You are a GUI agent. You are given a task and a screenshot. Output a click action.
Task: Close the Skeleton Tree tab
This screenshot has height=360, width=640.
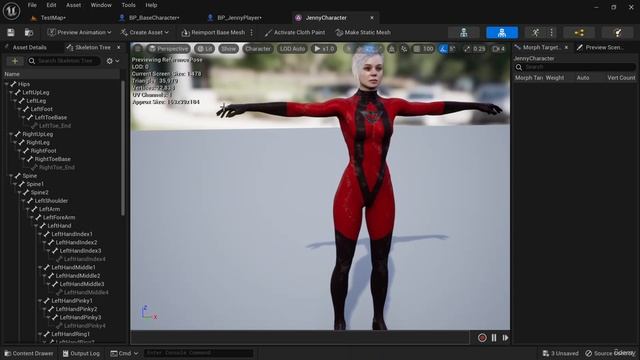click(x=119, y=48)
